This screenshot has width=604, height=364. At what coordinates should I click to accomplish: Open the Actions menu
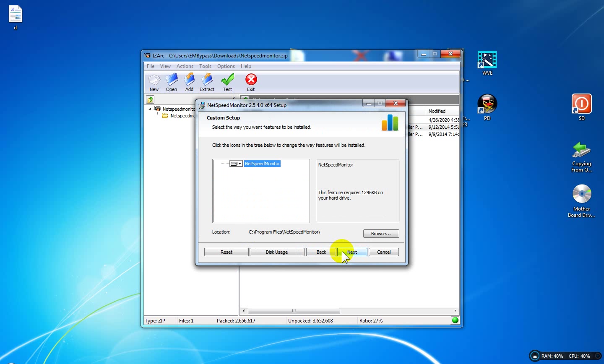[x=185, y=66]
